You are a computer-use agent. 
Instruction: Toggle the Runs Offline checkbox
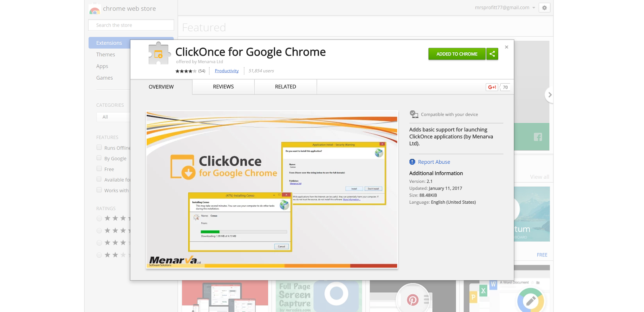point(99,147)
